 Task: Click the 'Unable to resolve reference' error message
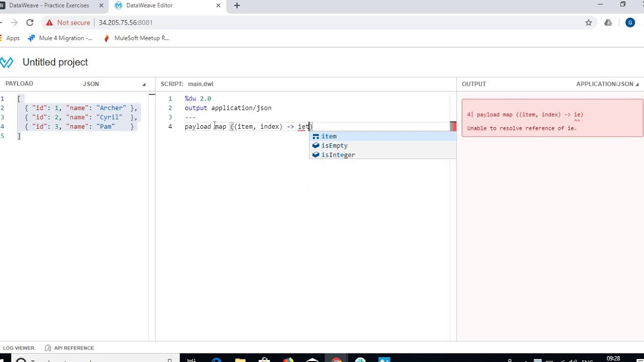522,128
